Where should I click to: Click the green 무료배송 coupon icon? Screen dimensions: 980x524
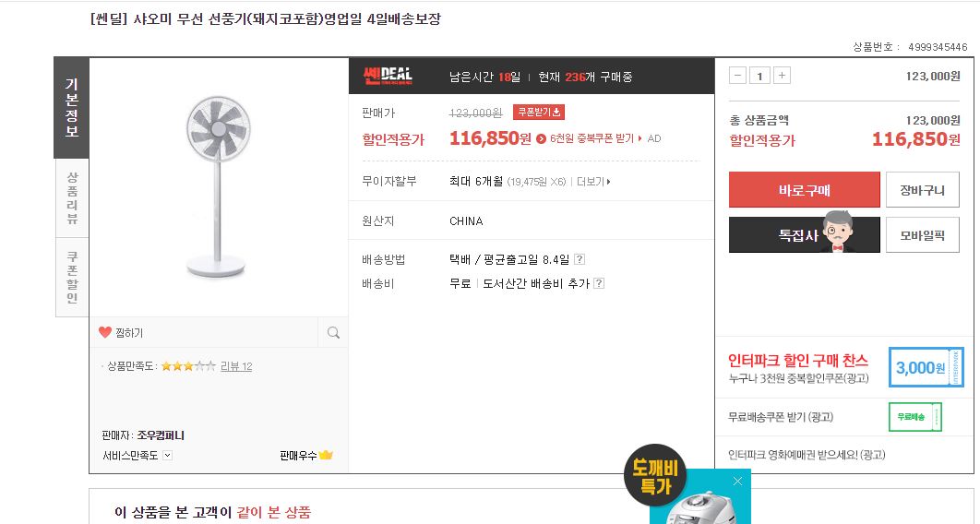(x=914, y=417)
